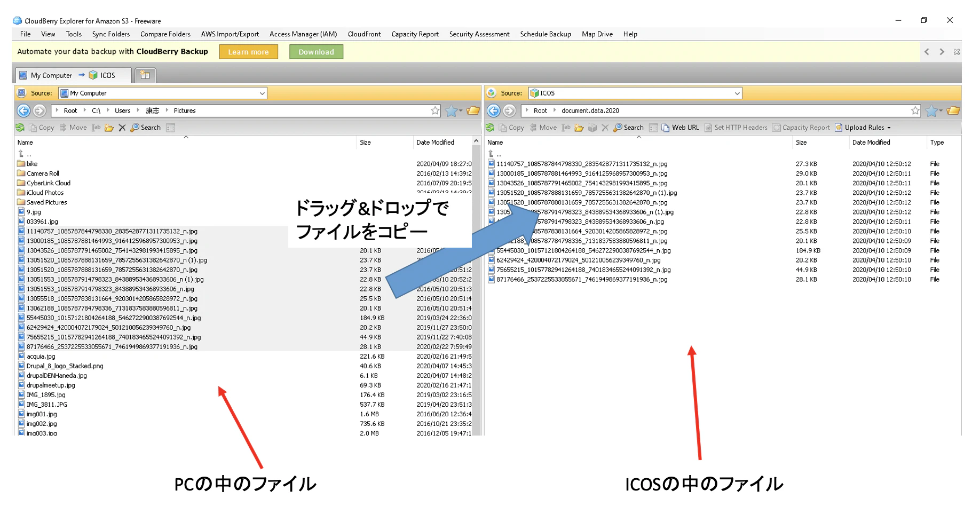This screenshot has width=980, height=506.
Task: Create a new folder in My Computer pane
Action: coord(109,128)
